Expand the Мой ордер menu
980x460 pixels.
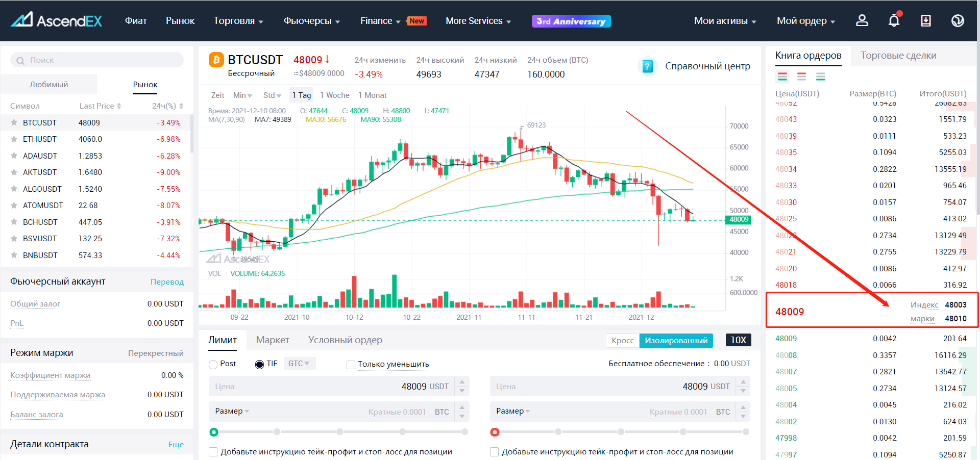[806, 21]
